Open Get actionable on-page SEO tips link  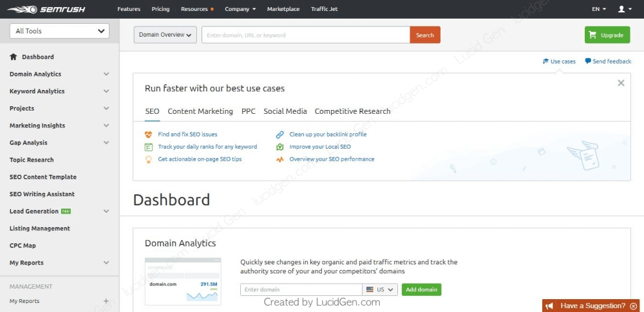[x=200, y=159]
